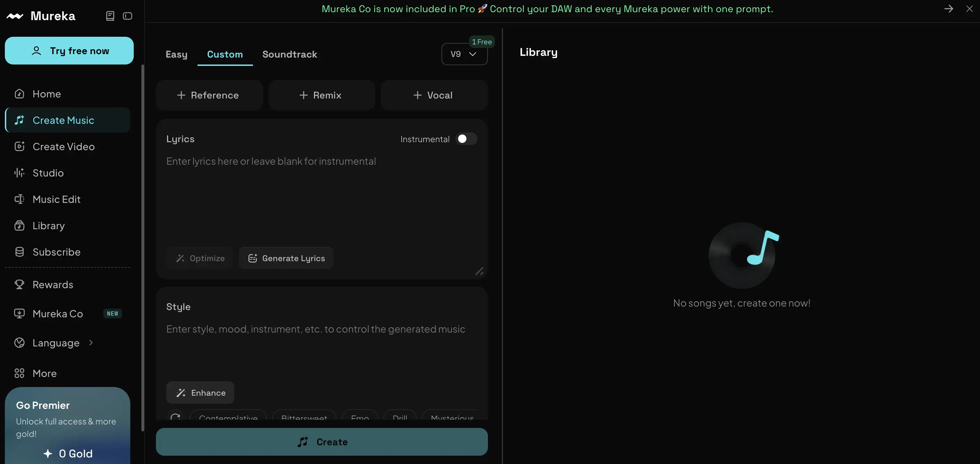Open the docs icon beside the Mureka logo
The width and height of the screenshot is (980, 464).
pyautogui.click(x=110, y=16)
